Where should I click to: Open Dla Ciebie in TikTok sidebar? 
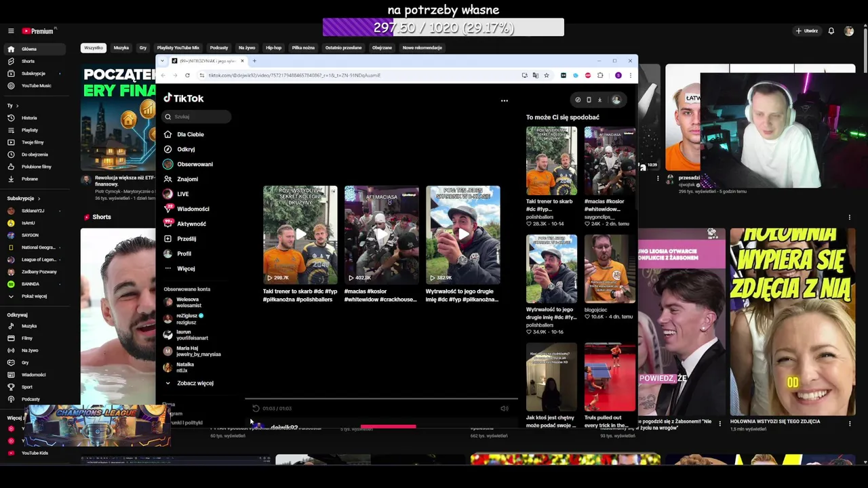pos(190,134)
